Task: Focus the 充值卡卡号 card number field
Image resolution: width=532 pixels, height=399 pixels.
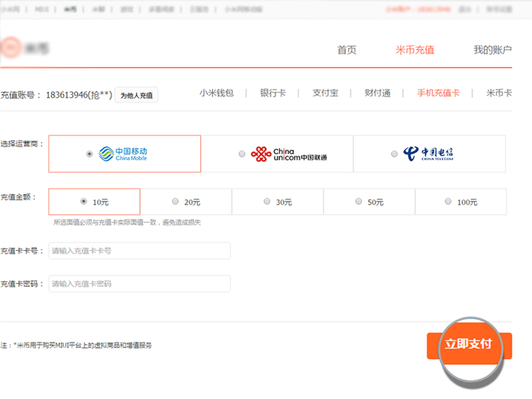Action: click(139, 251)
